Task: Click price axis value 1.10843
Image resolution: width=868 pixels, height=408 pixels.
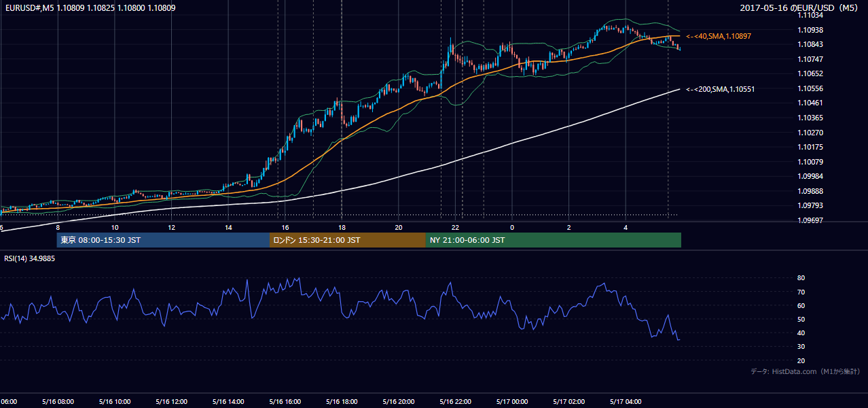Action: 811,44
